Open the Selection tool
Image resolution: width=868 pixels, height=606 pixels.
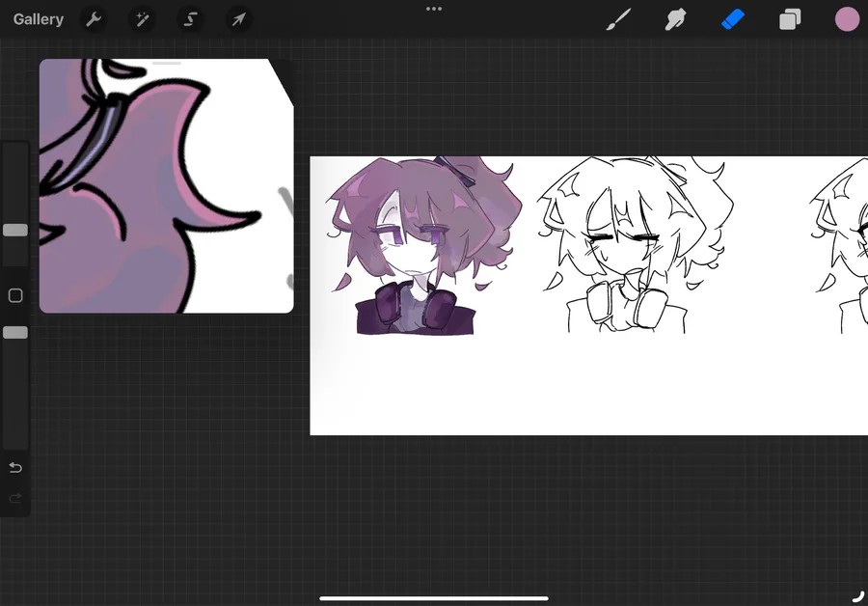[190, 19]
